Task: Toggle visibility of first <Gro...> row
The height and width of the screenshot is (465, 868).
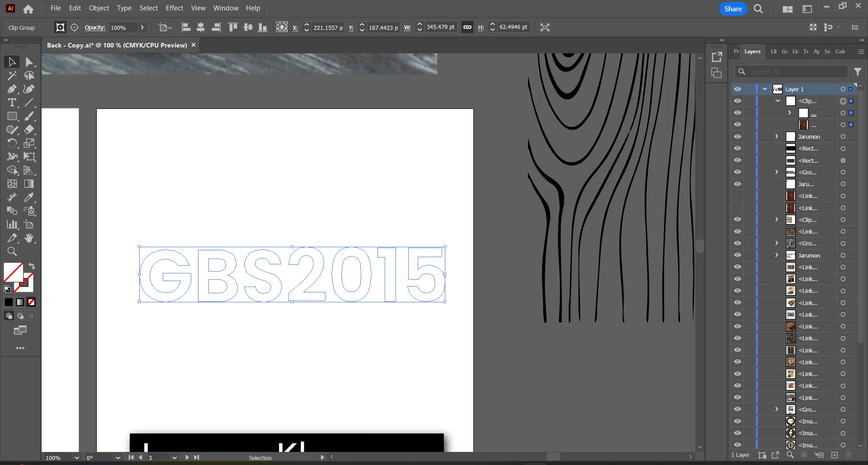Action: [x=737, y=172]
